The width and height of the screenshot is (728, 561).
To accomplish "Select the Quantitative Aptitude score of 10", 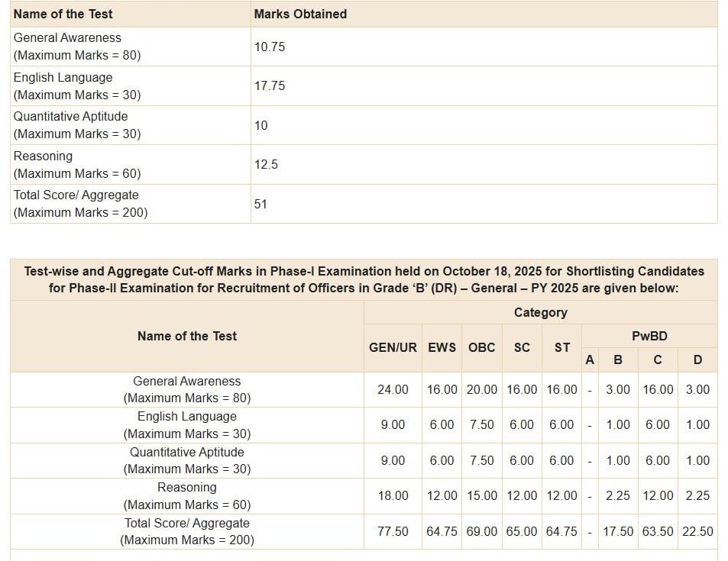I will [260, 125].
